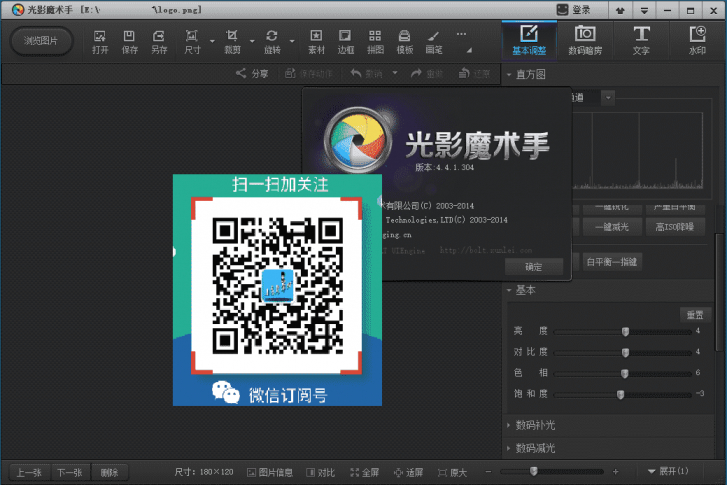Restore original image with 还原

tap(474, 73)
